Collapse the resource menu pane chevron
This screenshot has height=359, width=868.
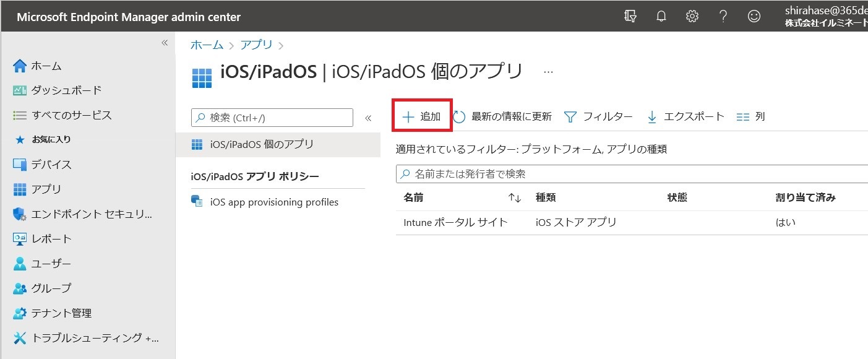click(367, 118)
